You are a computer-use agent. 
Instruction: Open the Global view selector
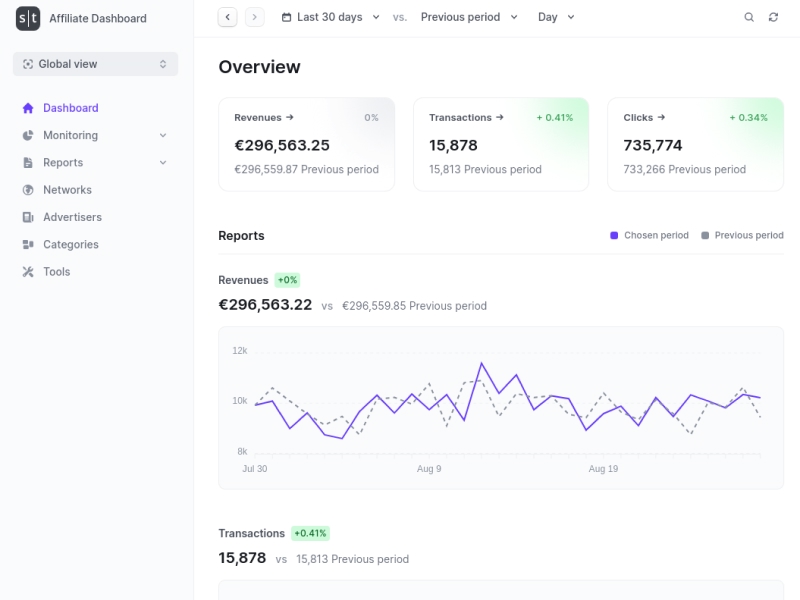click(95, 64)
